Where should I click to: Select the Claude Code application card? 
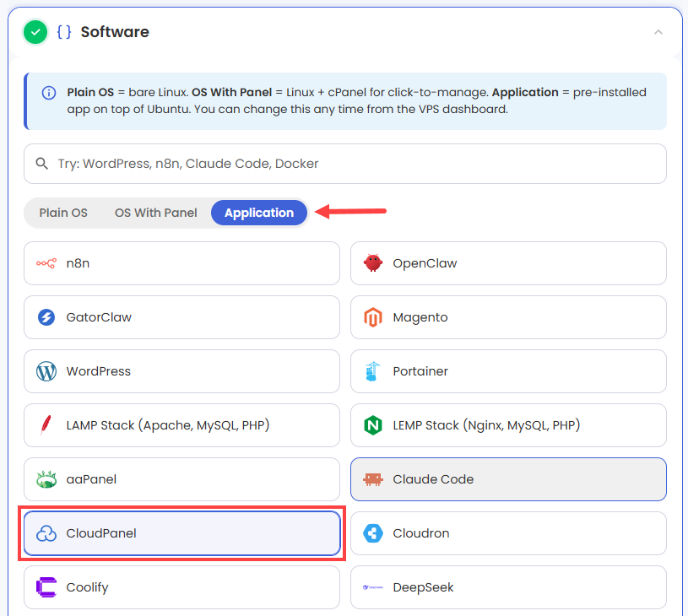[x=508, y=479]
